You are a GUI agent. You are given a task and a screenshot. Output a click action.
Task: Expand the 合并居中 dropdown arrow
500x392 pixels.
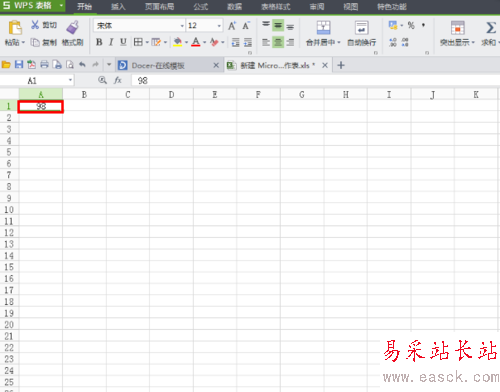pyautogui.click(x=339, y=43)
